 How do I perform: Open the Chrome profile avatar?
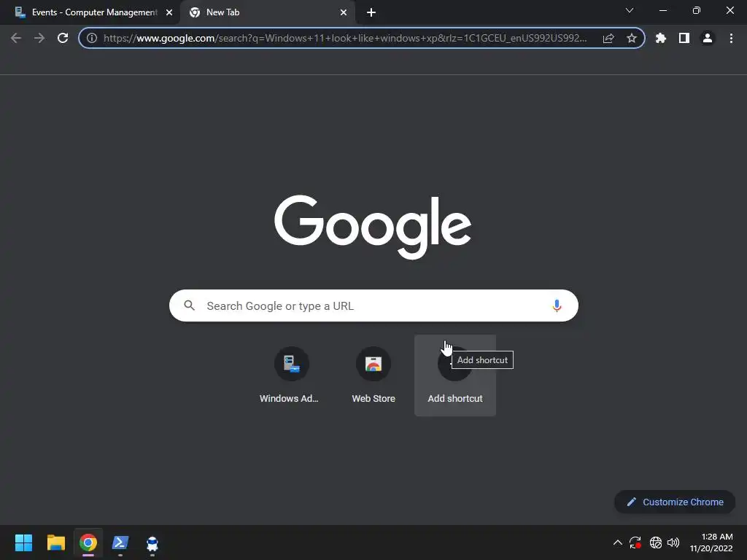pyautogui.click(x=708, y=38)
